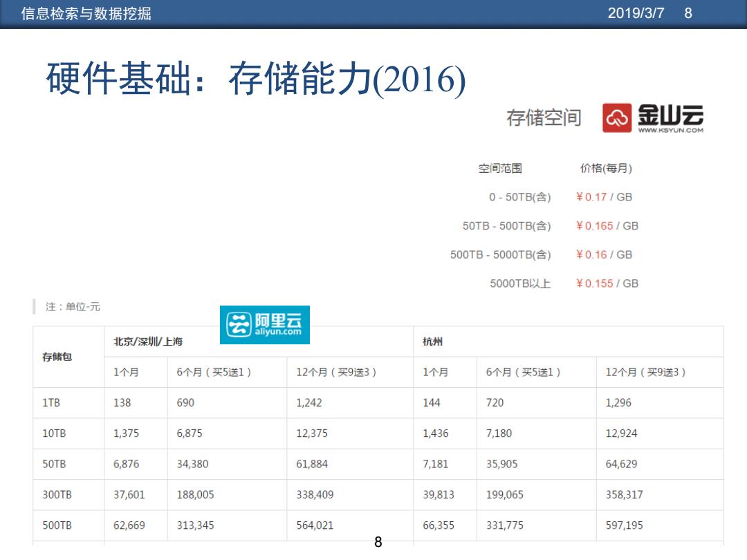Image resolution: width=747 pixels, height=560 pixels.
Task: Click the 500TB - 5000TB(含) range
Action: point(501,254)
